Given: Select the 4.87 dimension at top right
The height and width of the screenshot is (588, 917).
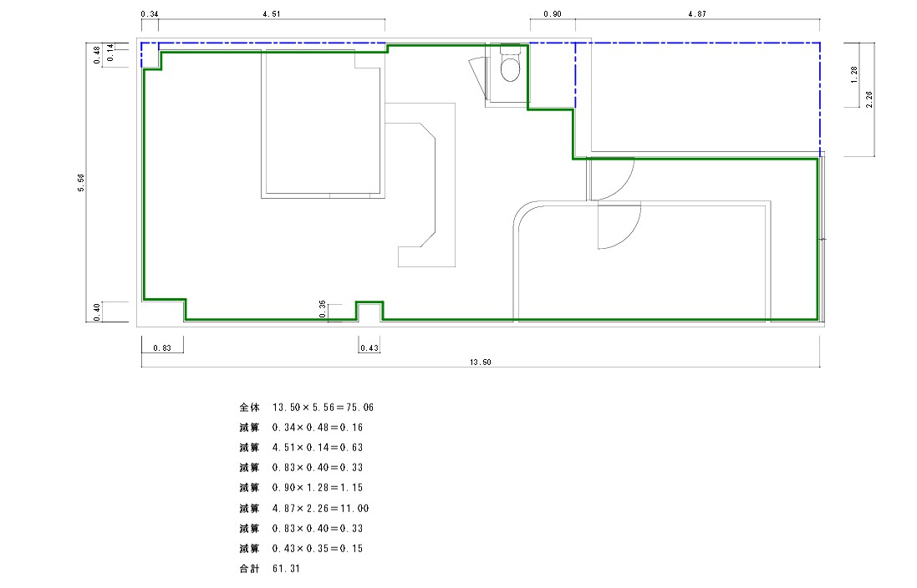Looking at the screenshot, I should click(697, 14).
